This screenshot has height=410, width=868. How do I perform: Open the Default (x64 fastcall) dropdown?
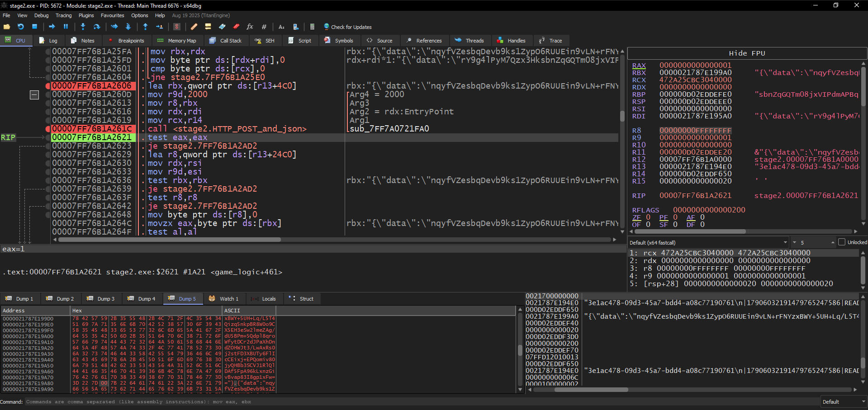(x=708, y=242)
